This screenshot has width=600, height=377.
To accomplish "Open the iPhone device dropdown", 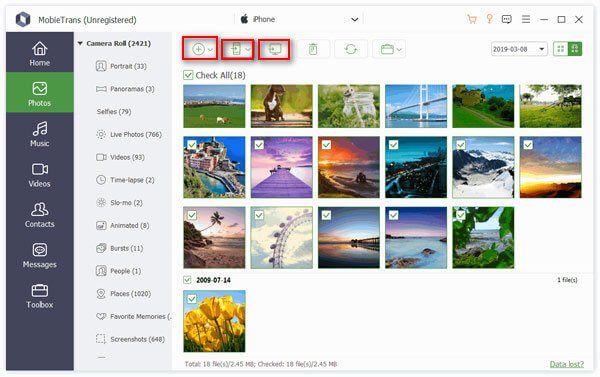I will click(354, 19).
